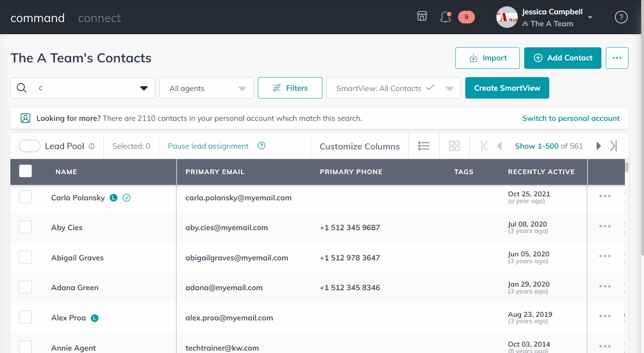
Task: Click Carla Polansky's verified checkmark icon
Action: 127,198
